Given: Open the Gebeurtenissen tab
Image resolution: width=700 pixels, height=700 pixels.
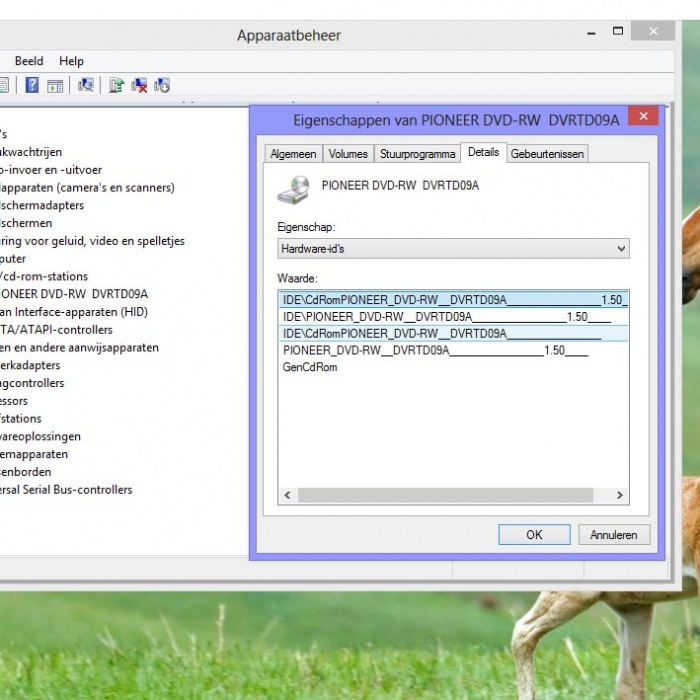Looking at the screenshot, I should pos(547,154).
